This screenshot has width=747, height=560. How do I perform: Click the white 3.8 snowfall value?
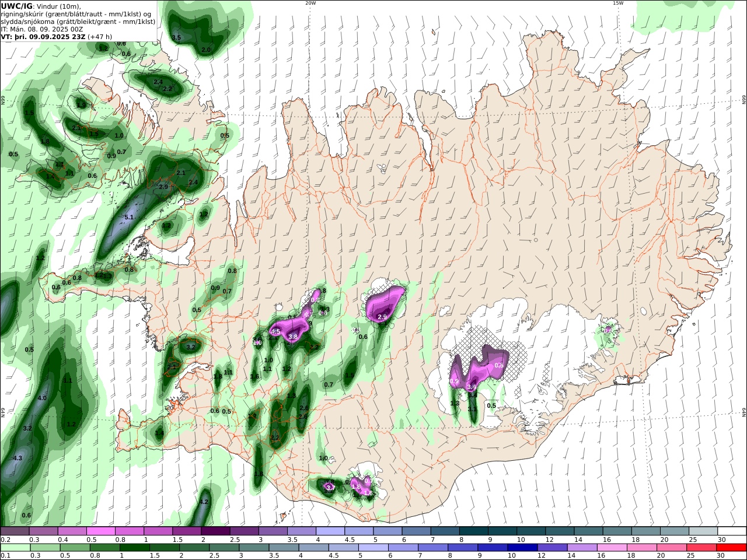[x=293, y=337]
